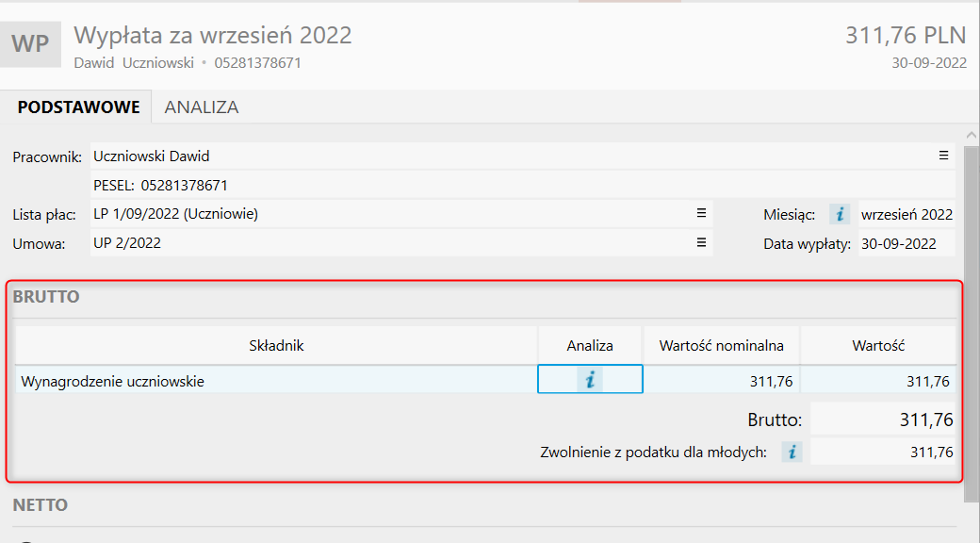The height and width of the screenshot is (543, 980).
Task: Click info icon for Zwolnienie z podatku
Action: [x=792, y=452]
